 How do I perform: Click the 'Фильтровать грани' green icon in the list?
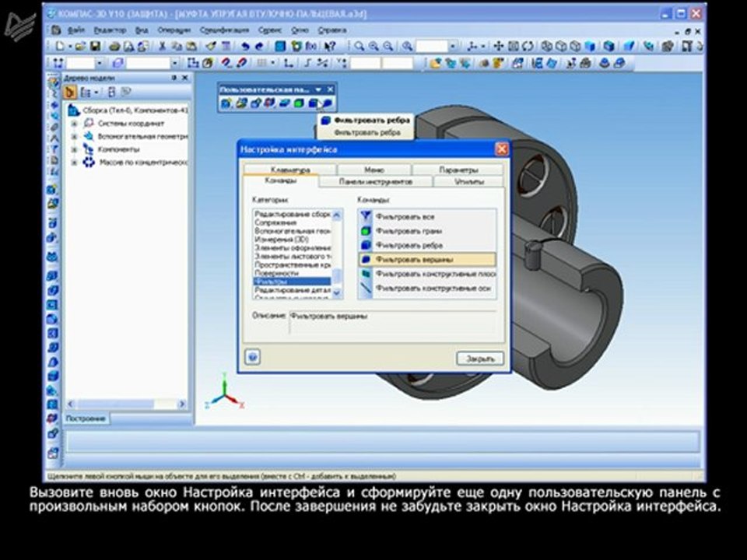tap(365, 231)
